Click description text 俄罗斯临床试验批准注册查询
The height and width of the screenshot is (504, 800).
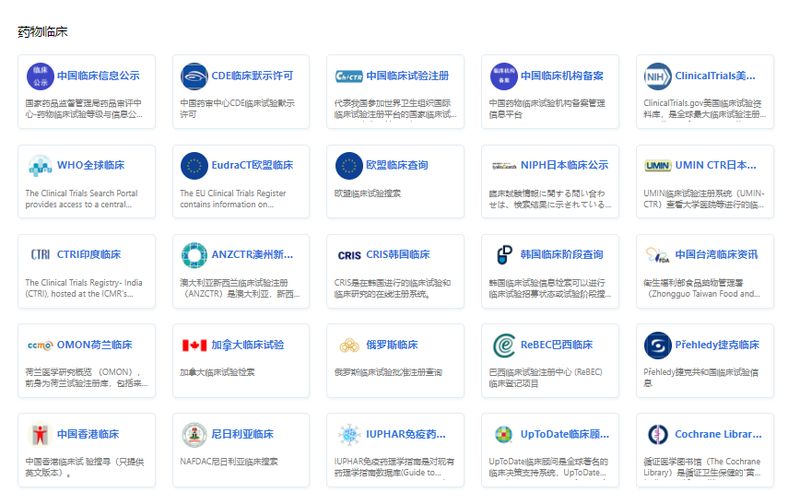[388, 372]
